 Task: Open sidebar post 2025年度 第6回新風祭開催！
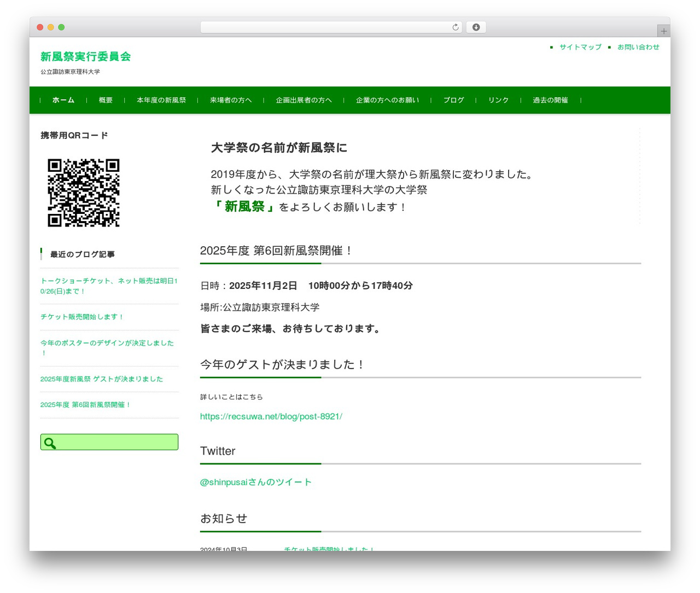coord(85,405)
